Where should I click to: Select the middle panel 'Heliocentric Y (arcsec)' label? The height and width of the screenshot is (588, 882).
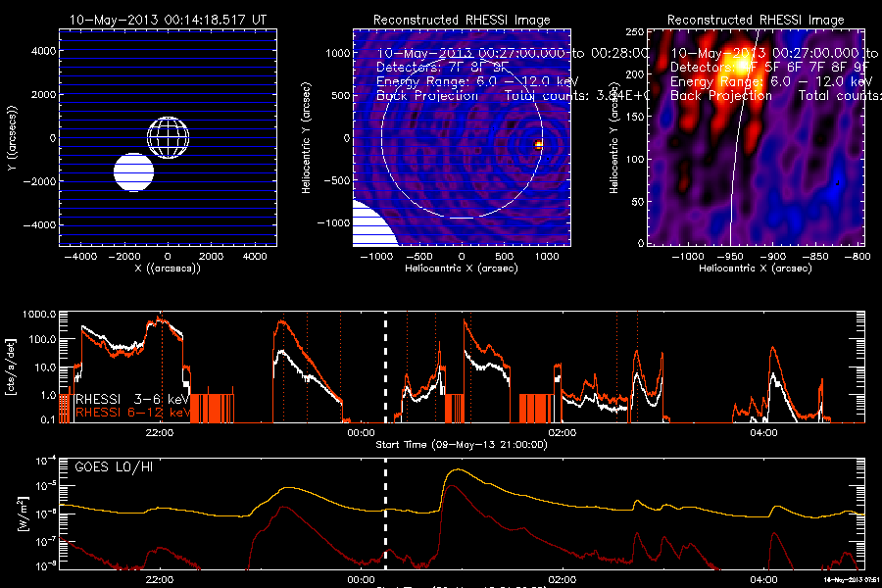306,138
